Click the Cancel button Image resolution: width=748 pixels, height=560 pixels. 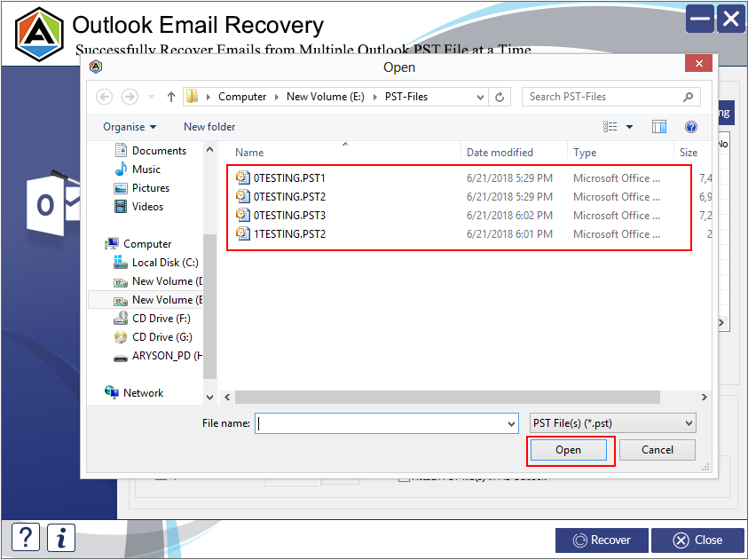pos(657,450)
